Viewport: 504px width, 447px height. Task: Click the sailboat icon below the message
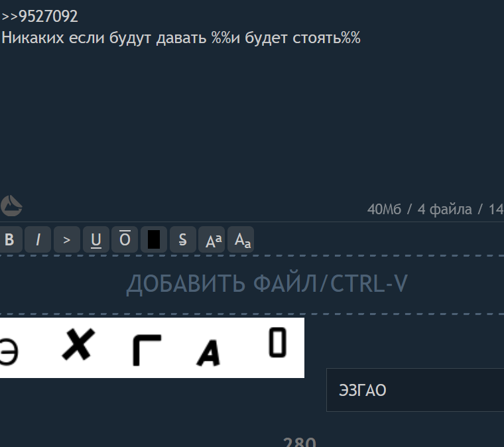11,206
